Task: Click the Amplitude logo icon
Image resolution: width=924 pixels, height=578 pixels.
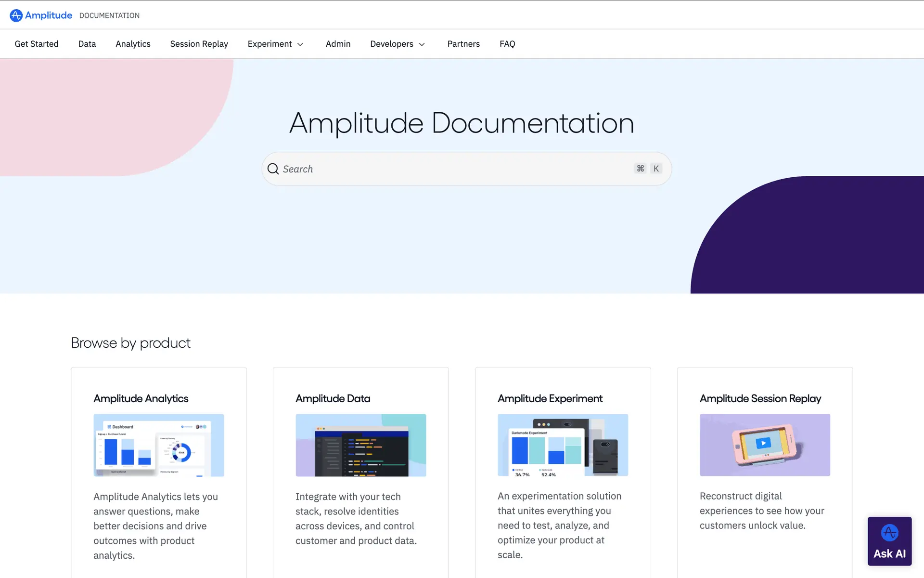Action: [x=16, y=15]
